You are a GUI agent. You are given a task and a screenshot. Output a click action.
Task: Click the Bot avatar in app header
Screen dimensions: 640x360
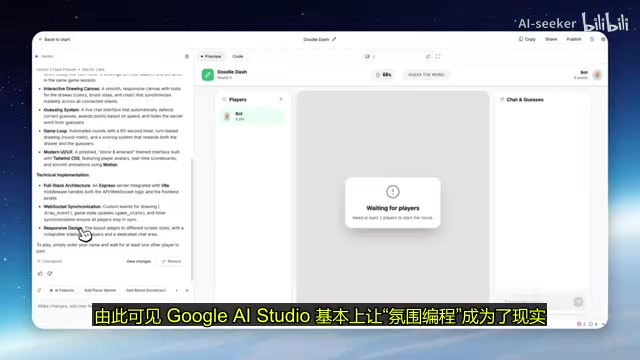pyautogui.click(x=597, y=75)
